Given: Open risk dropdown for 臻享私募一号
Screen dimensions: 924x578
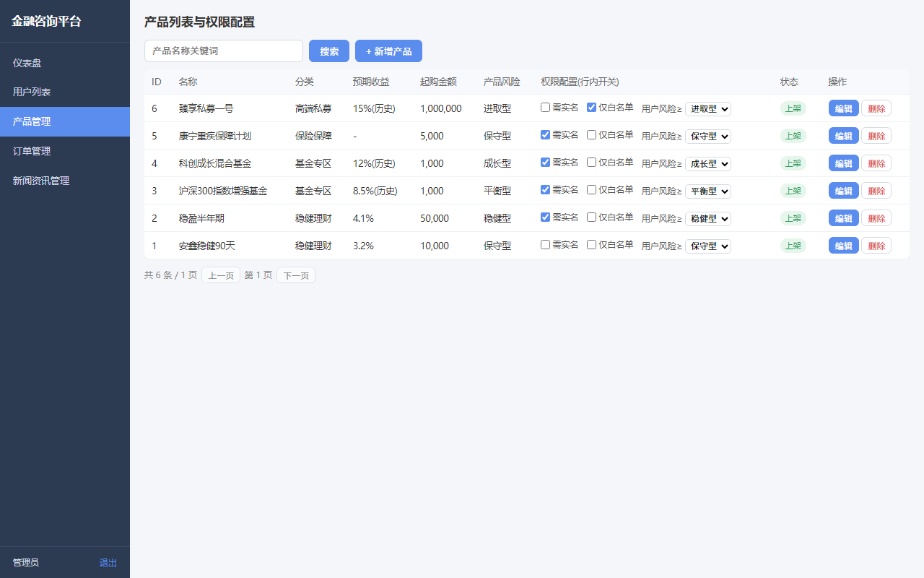Looking at the screenshot, I should tap(708, 109).
